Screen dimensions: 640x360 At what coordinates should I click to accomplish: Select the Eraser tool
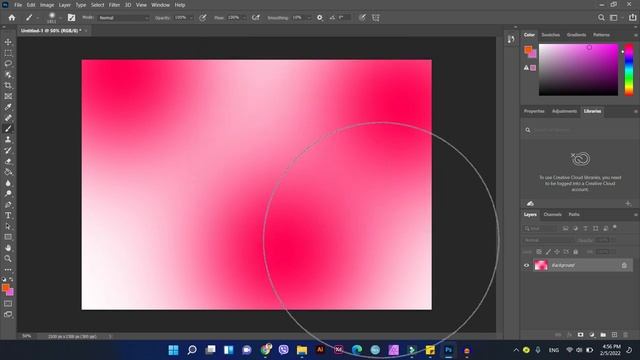8,161
